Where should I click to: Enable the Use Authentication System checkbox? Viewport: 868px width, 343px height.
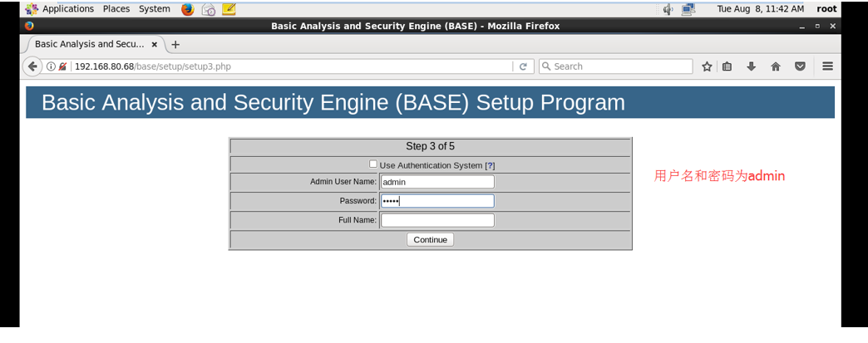click(373, 164)
